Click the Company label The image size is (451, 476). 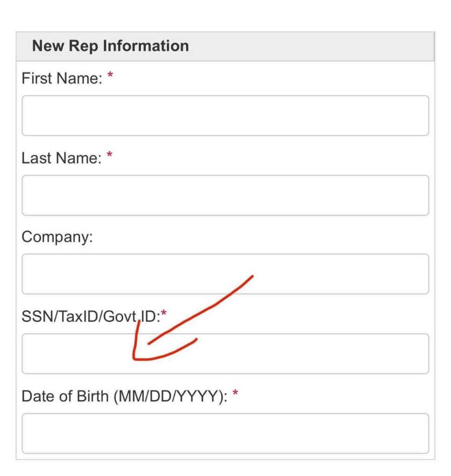tap(57, 238)
